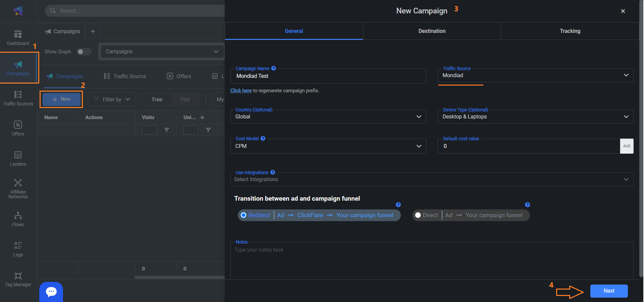644x302 pixels.
Task: Open Traffic Sources in the sidebar
Action: (18, 98)
